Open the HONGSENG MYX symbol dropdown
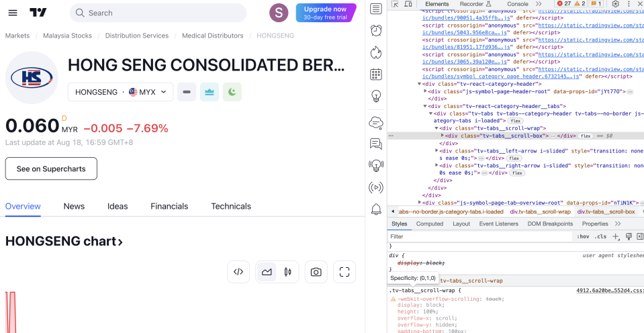 pyautogui.click(x=120, y=92)
